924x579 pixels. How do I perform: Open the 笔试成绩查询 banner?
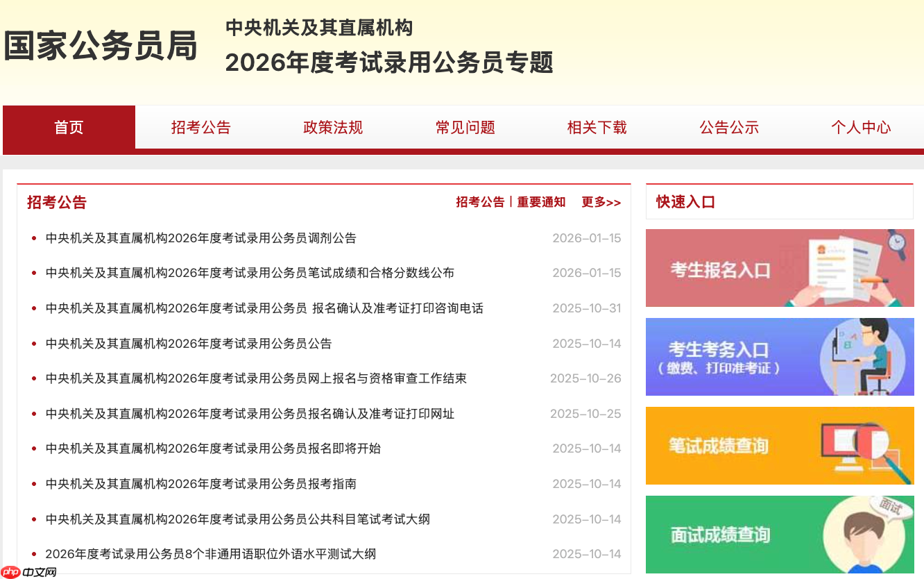tap(780, 446)
